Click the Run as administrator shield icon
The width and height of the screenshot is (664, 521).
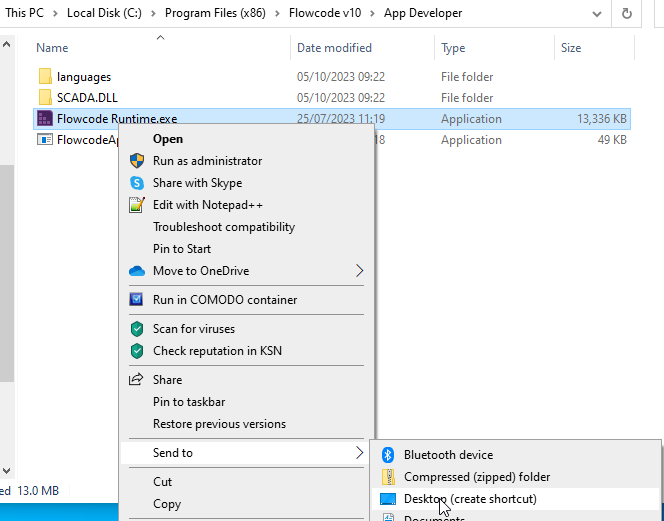click(x=137, y=161)
